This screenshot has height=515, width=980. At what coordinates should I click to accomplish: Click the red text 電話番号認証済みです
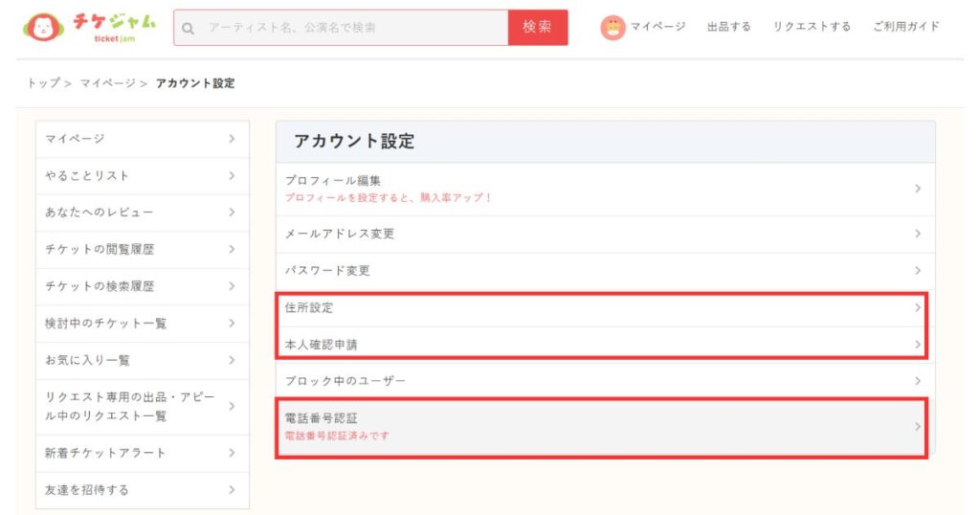[x=337, y=436]
